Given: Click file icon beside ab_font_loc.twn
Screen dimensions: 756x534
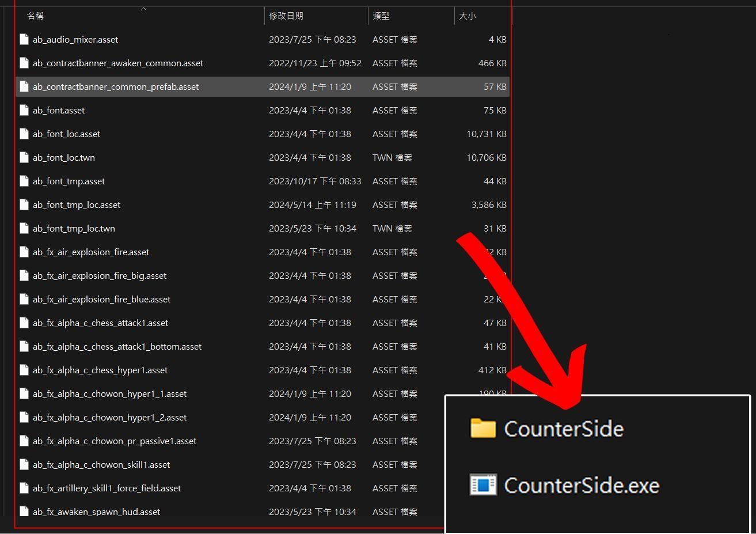Looking at the screenshot, I should 24,158.
